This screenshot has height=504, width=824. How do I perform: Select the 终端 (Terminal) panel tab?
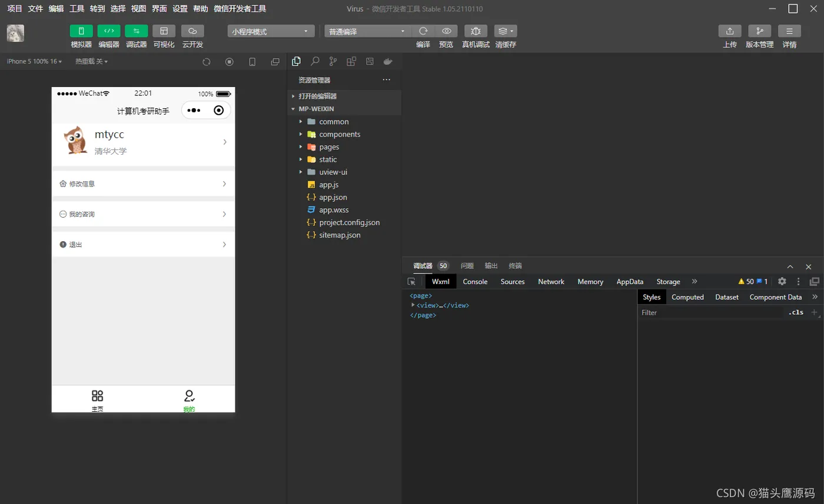click(515, 266)
